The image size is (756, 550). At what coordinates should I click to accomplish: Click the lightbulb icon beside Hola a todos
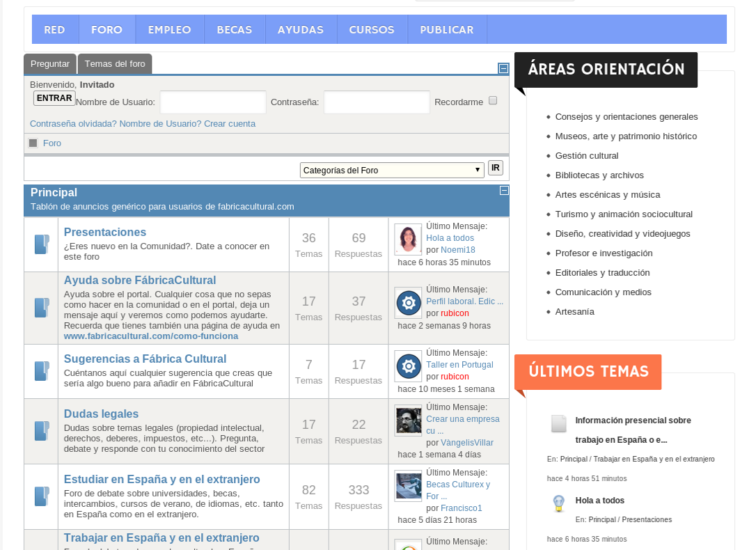pos(558,504)
